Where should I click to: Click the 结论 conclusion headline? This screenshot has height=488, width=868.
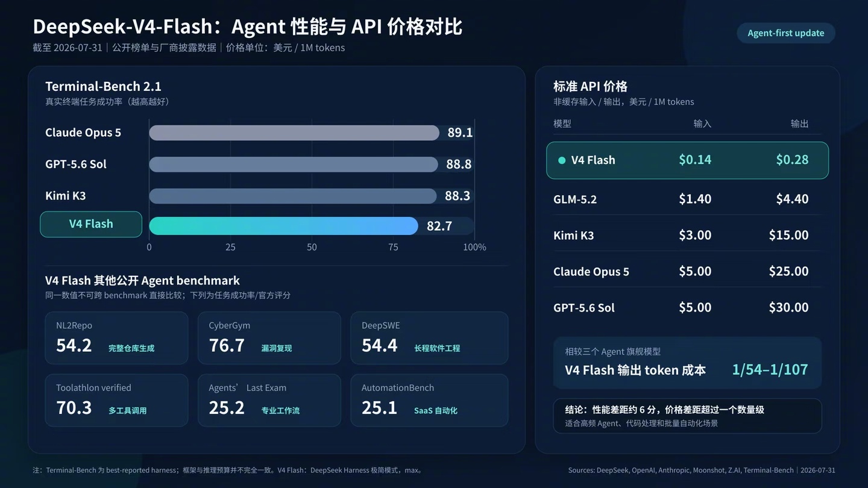point(664,410)
